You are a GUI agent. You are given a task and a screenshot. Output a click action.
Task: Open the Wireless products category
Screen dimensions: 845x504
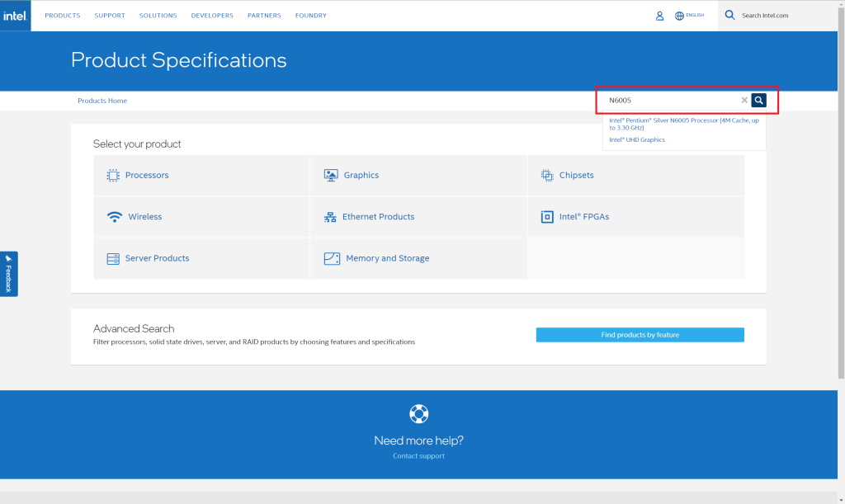[x=144, y=217]
